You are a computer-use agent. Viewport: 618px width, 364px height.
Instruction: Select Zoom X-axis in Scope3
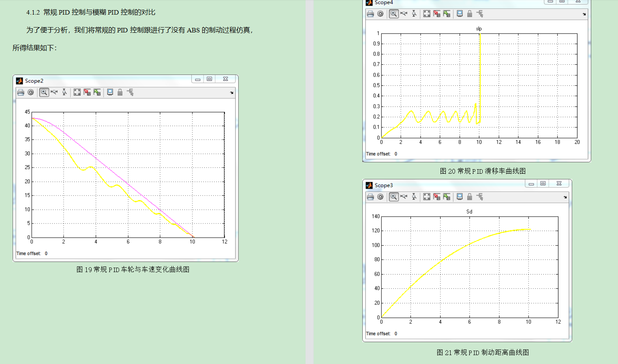(x=404, y=197)
